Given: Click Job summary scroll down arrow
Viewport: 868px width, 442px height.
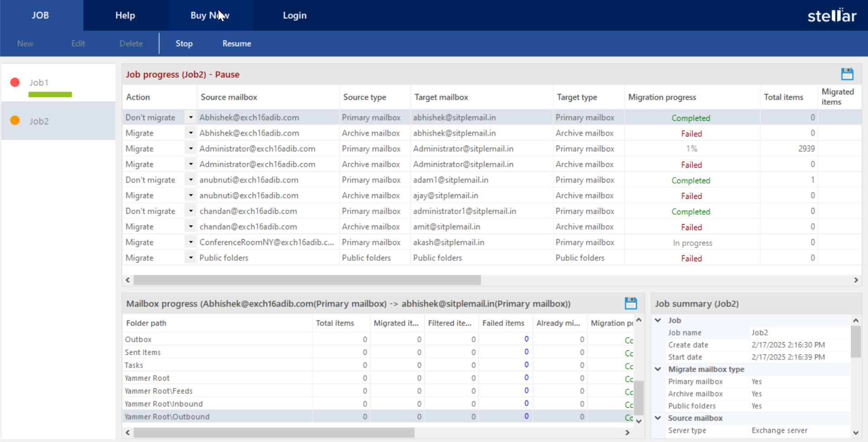Looking at the screenshot, I should [856, 433].
